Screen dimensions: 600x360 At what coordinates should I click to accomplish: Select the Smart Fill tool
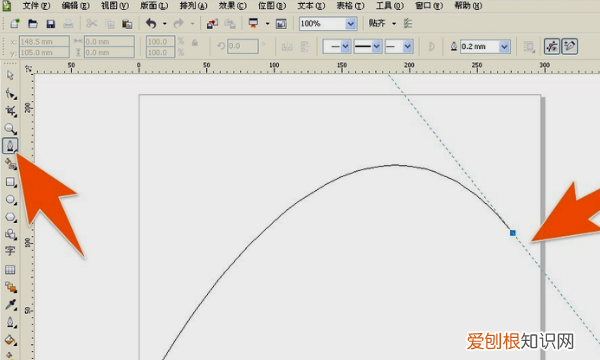pyautogui.click(x=10, y=164)
